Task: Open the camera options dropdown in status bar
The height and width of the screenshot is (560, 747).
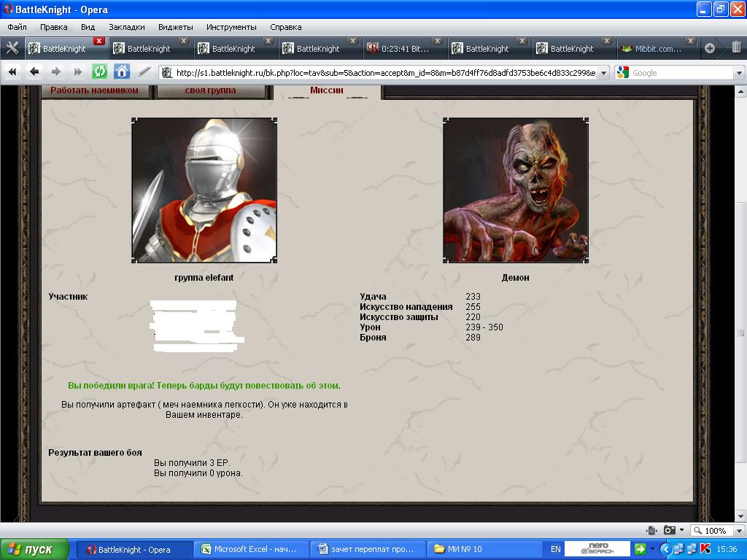Action: coord(682,530)
